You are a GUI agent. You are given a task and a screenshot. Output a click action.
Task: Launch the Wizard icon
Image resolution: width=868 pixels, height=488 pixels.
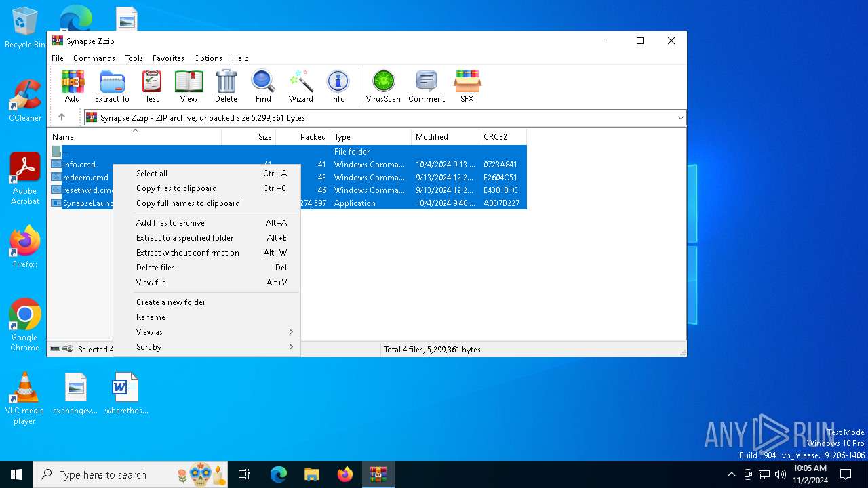tap(300, 86)
